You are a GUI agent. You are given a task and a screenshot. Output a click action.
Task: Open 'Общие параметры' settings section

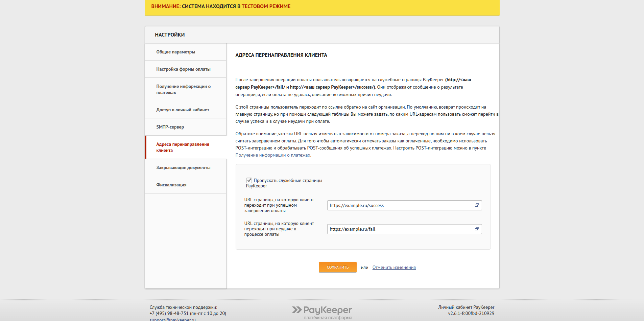pyautogui.click(x=175, y=52)
